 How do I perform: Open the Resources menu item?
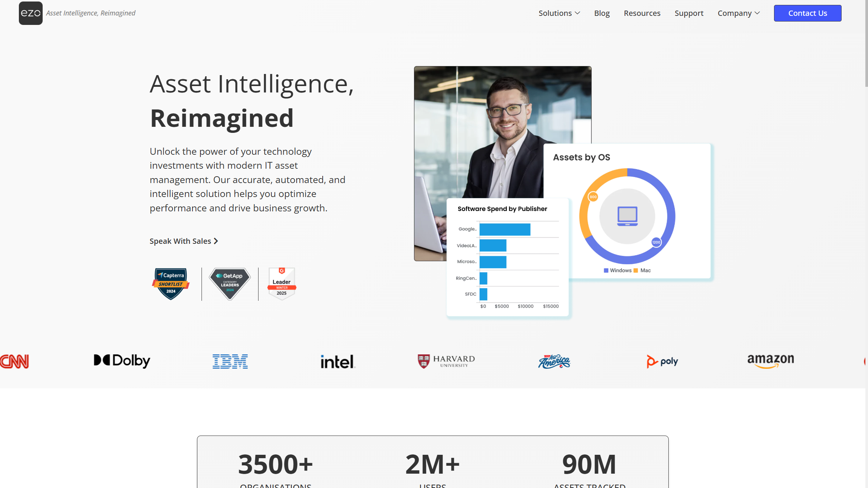pos(642,13)
